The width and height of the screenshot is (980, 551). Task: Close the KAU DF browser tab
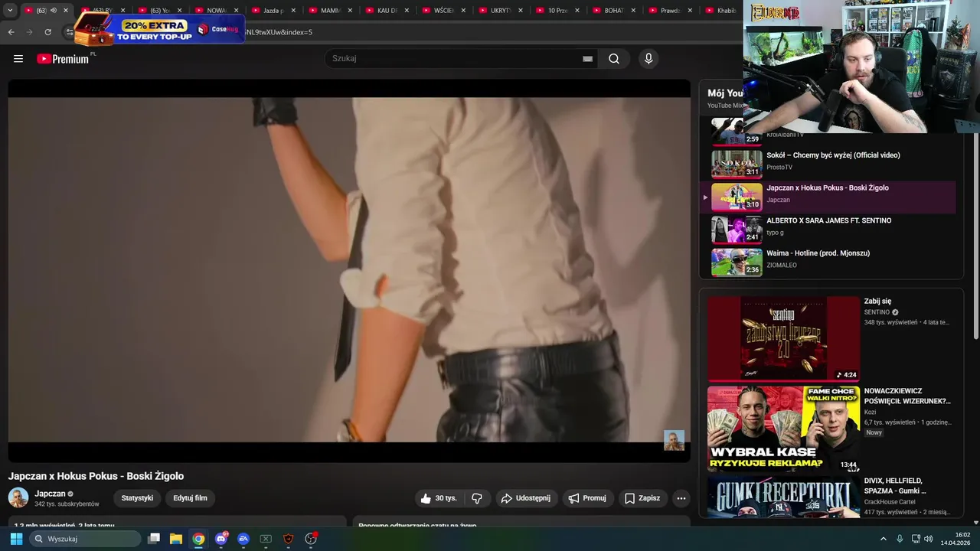click(407, 11)
